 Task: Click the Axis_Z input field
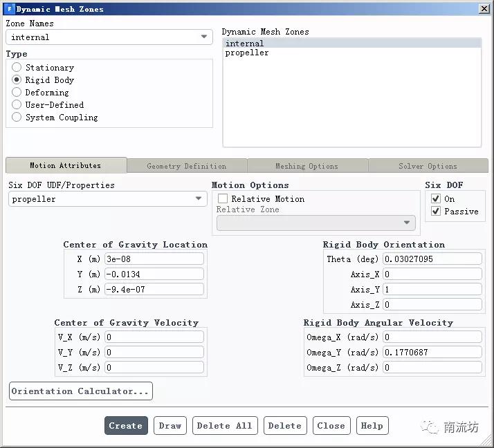pyautogui.click(x=432, y=304)
